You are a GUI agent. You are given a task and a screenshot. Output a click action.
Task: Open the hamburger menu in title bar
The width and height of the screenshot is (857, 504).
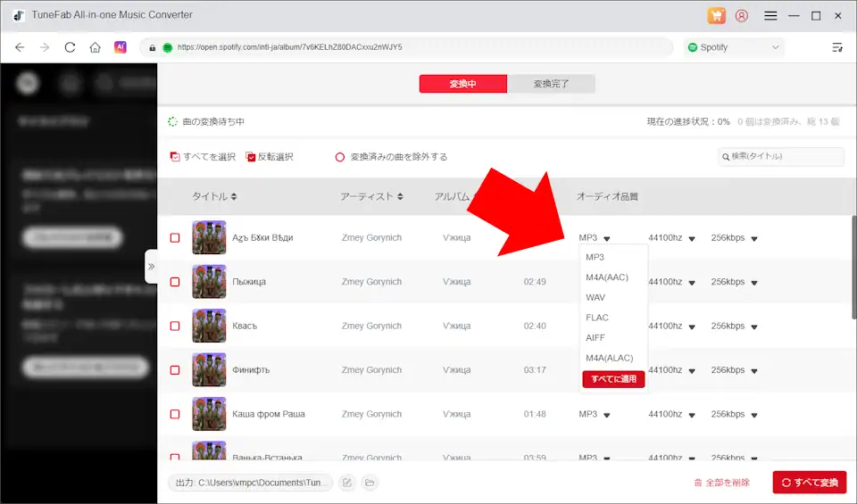(x=770, y=15)
